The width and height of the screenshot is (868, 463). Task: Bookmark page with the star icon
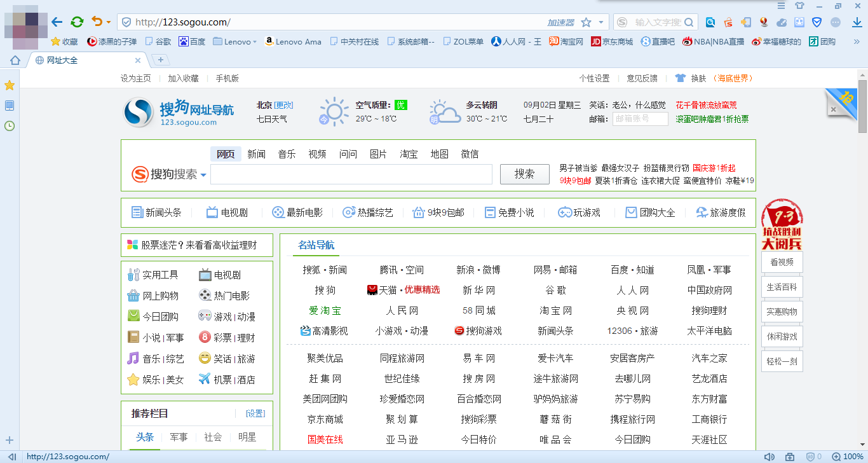(x=586, y=22)
